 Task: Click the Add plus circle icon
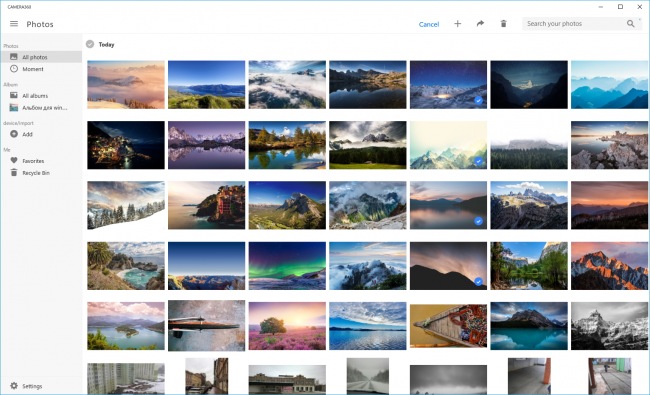(14, 134)
